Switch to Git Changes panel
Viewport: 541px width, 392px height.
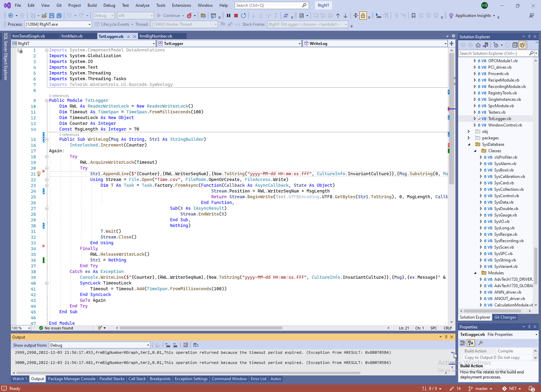(505, 317)
